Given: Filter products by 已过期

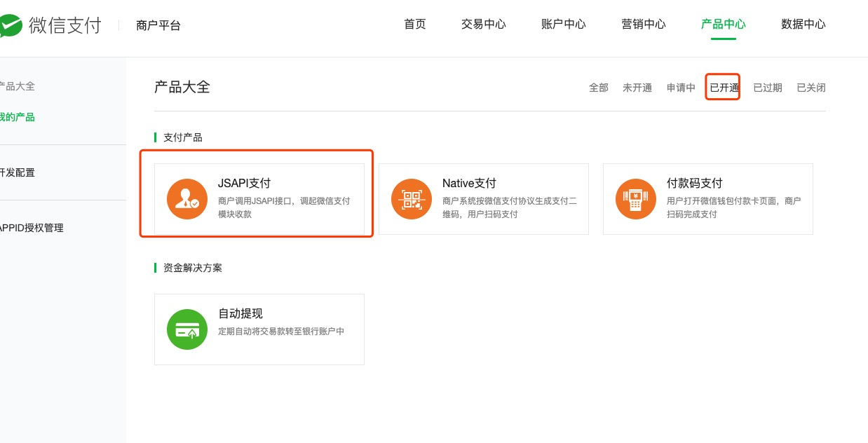Looking at the screenshot, I should point(768,88).
